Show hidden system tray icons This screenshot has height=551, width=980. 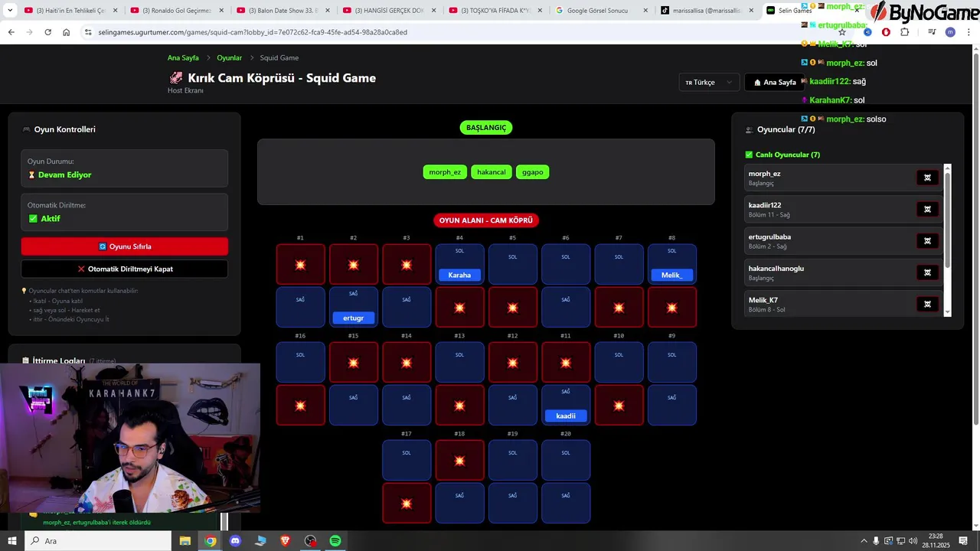point(864,541)
